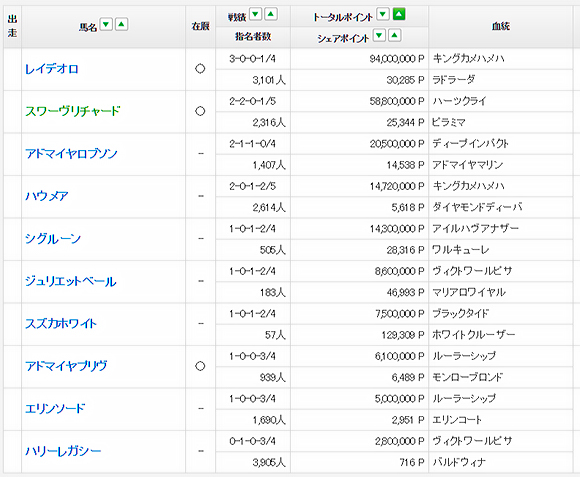
Task: Sort horse name column descending
Action: [106, 25]
